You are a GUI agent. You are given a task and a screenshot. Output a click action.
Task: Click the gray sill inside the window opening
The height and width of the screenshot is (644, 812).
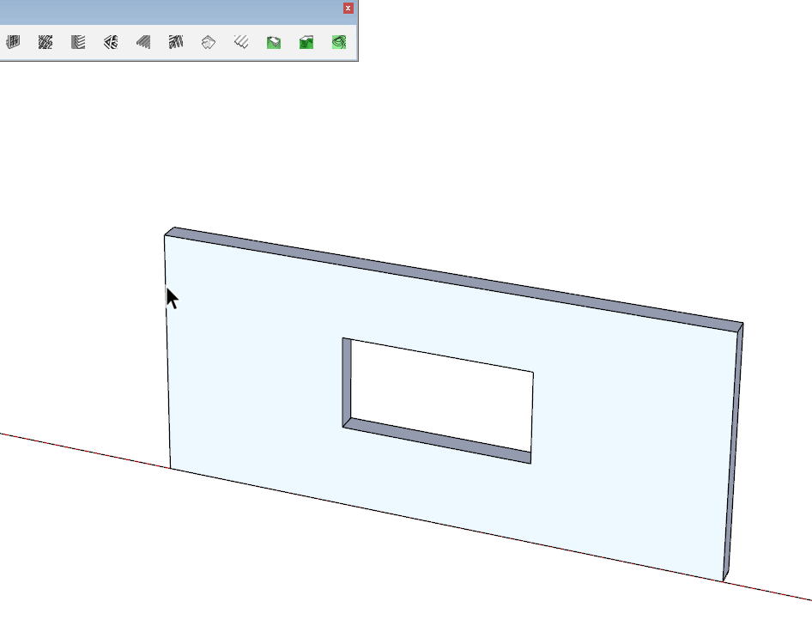[x=438, y=440]
